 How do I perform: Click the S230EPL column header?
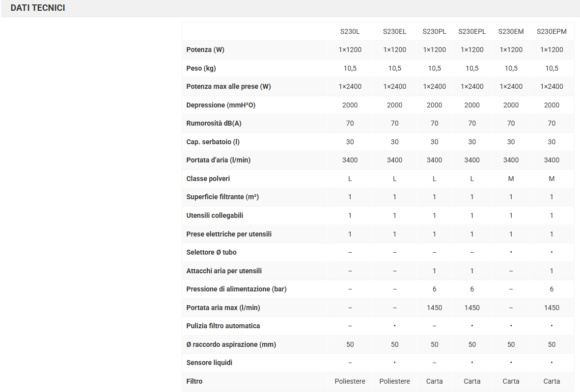pyautogui.click(x=472, y=31)
